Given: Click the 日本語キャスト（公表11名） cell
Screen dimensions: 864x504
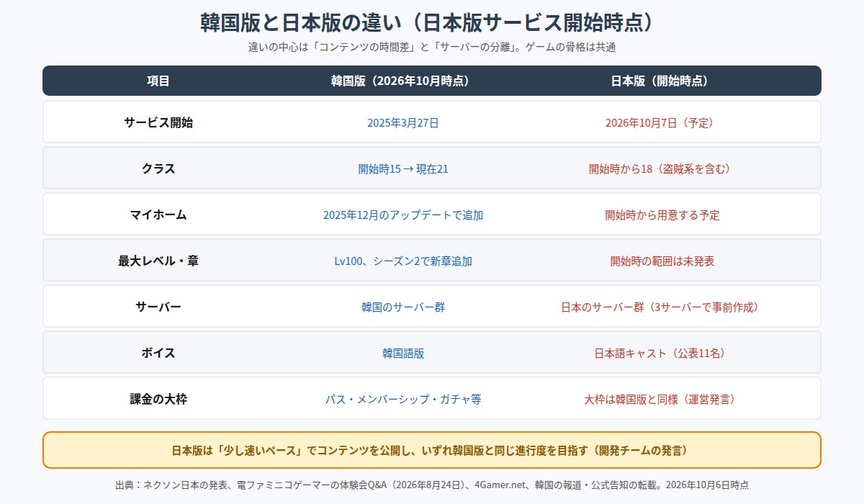Looking at the screenshot, I should tap(662, 353).
